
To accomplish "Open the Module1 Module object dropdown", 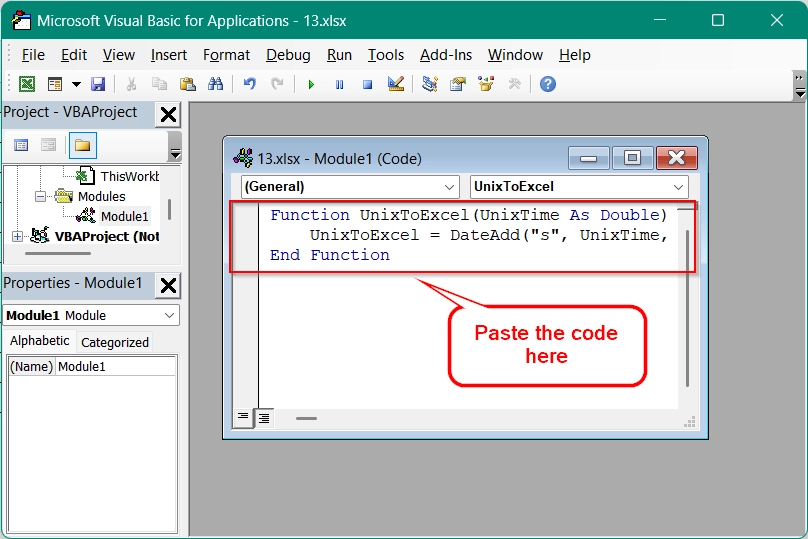I will pos(169,315).
